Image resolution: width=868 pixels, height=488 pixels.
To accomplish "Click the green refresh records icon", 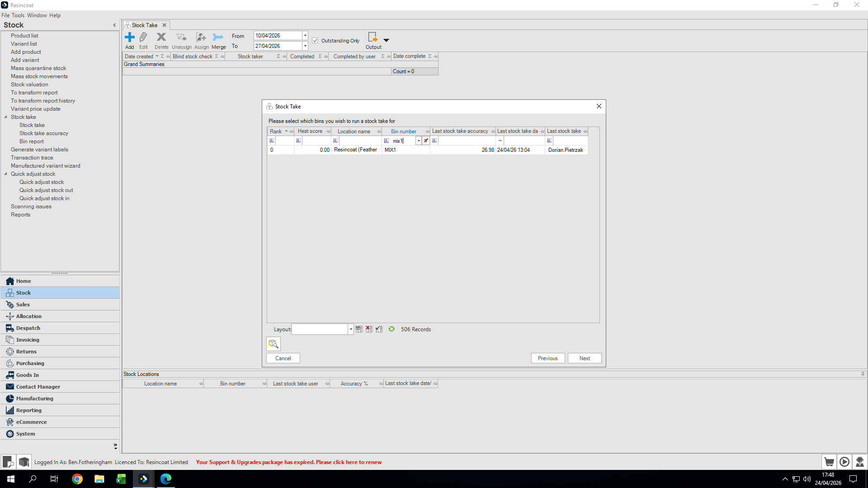I will tap(392, 329).
